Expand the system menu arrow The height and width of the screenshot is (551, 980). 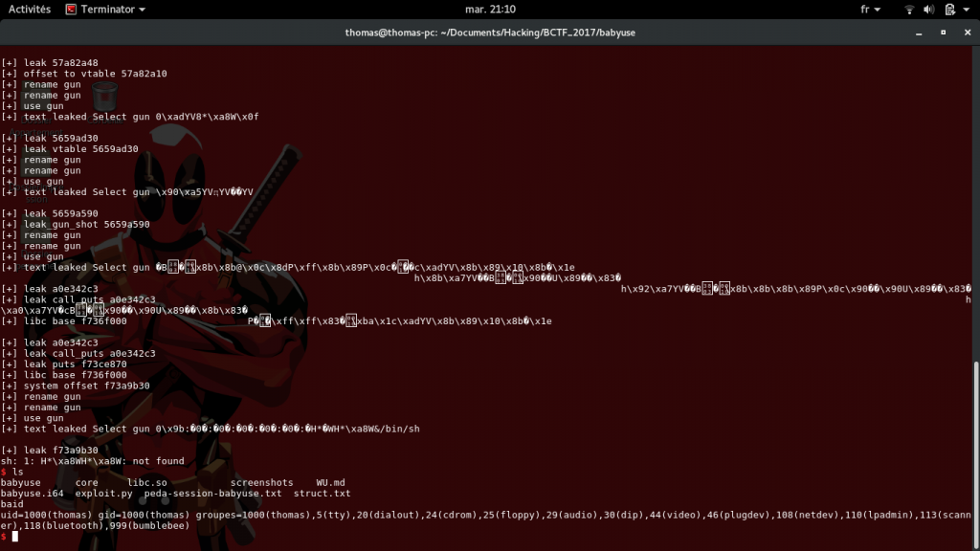(967, 10)
